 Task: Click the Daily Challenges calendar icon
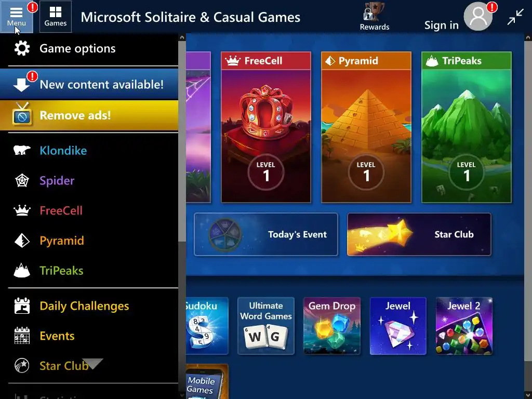point(22,305)
